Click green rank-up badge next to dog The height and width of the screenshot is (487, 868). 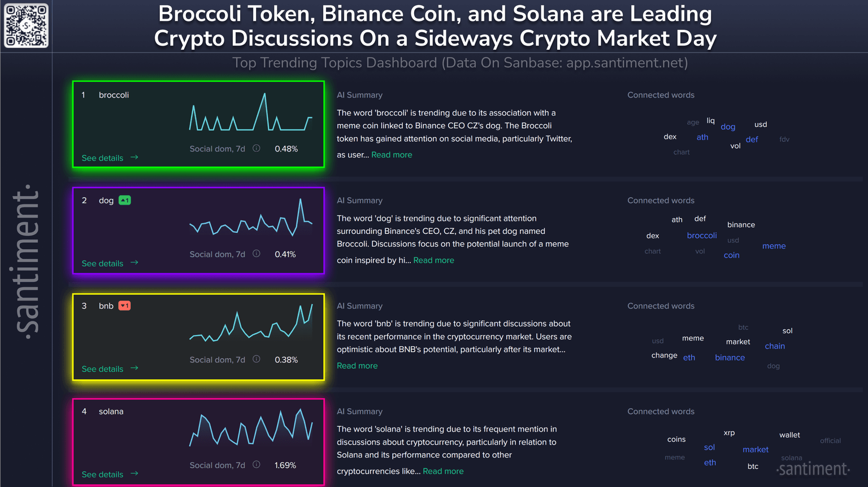[x=125, y=201]
